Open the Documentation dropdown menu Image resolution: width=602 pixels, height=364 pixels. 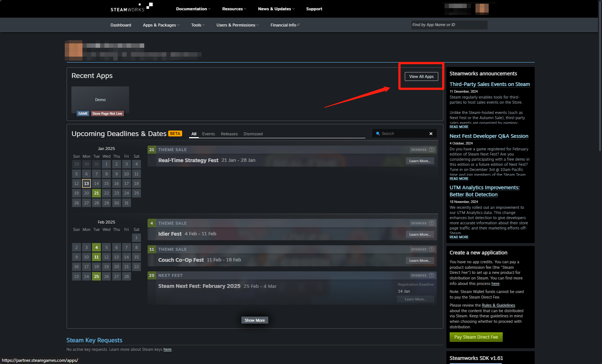pos(193,9)
